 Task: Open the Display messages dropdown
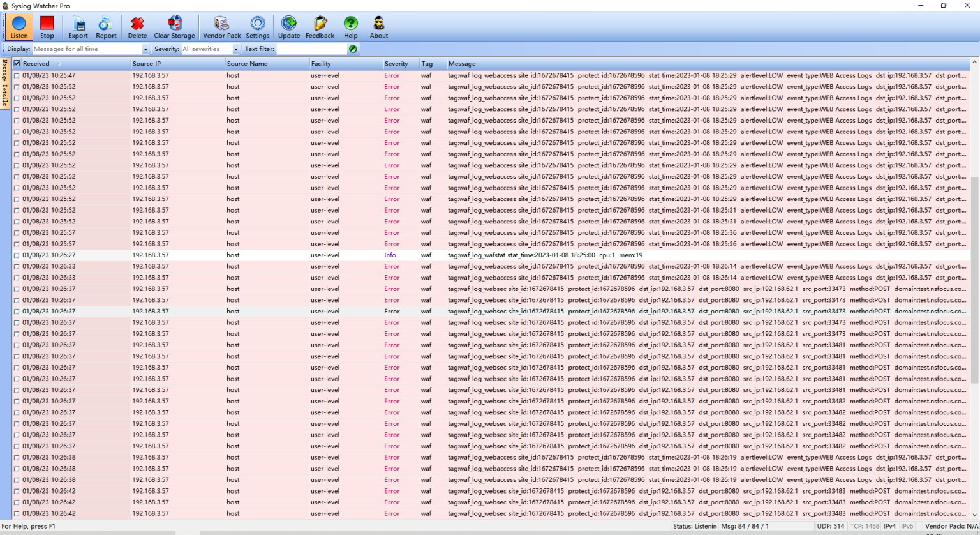[89, 49]
